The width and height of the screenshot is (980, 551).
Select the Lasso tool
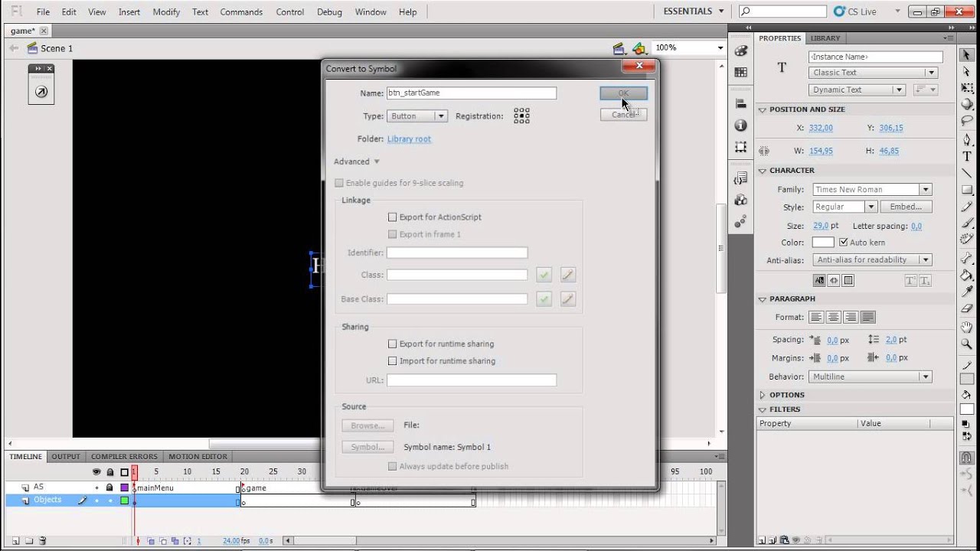point(967,121)
